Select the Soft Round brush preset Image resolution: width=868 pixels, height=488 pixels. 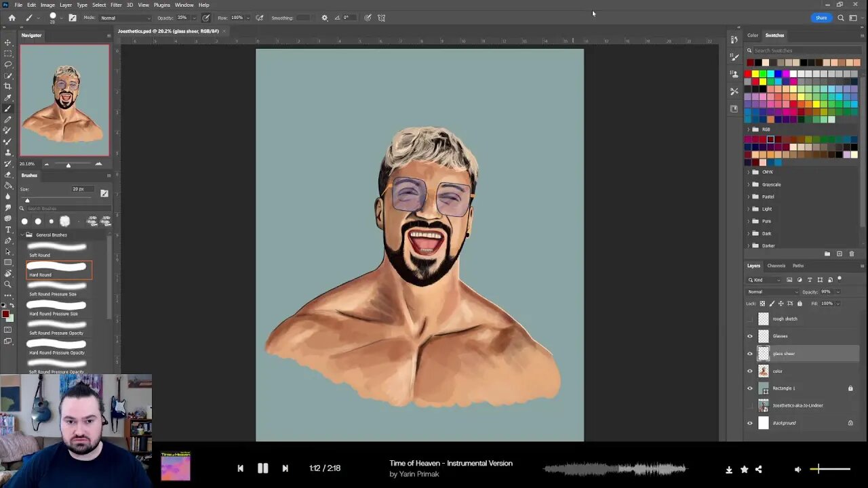click(58, 250)
